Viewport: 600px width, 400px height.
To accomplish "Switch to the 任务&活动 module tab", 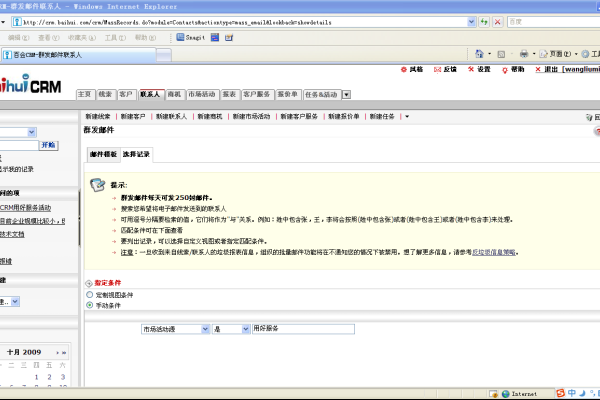I will point(321,94).
